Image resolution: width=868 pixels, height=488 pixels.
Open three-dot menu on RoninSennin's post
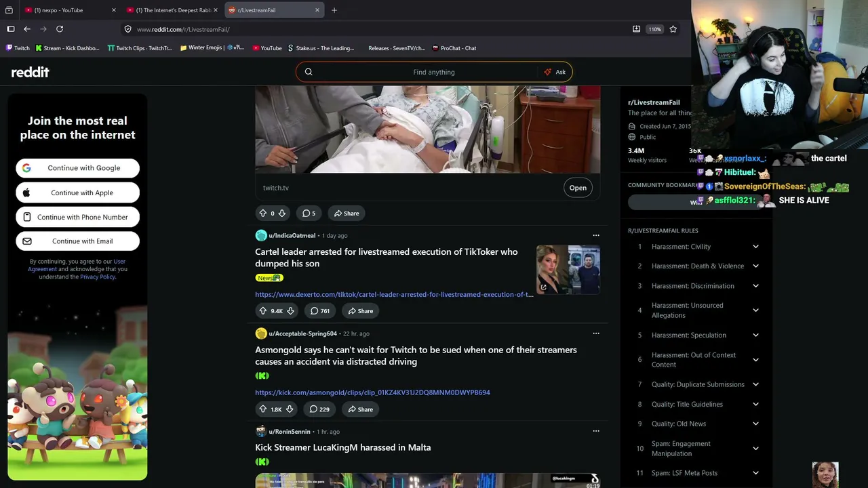[x=596, y=431]
